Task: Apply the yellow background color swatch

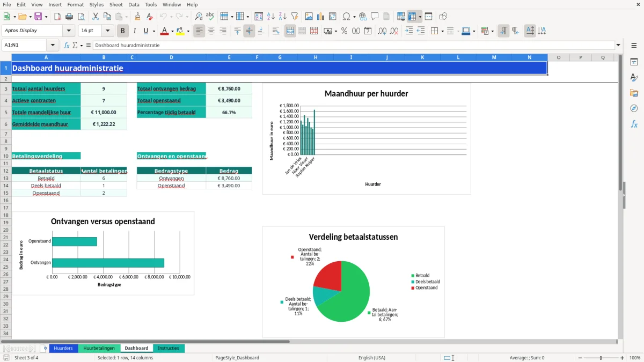Action: click(180, 31)
